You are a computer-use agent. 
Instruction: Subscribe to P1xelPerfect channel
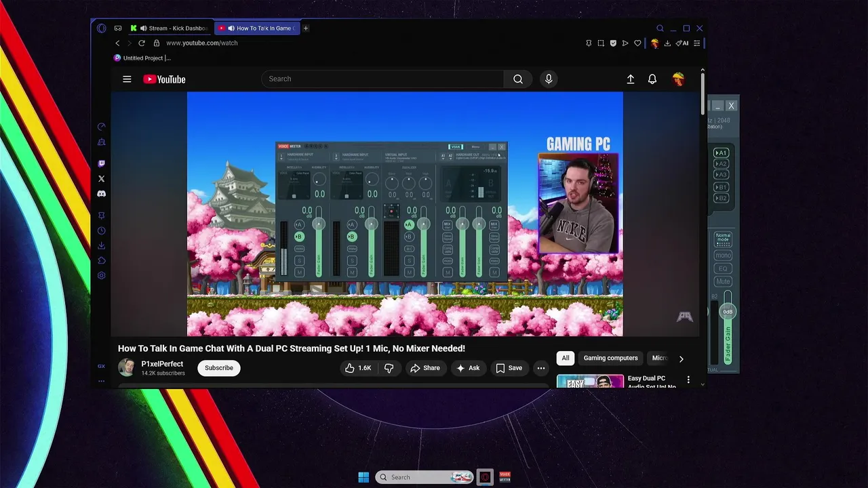click(219, 368)
